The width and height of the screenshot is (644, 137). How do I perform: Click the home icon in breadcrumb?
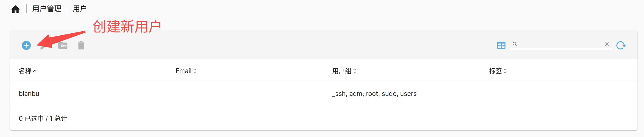pyautogui.click(x=15, y=9)
